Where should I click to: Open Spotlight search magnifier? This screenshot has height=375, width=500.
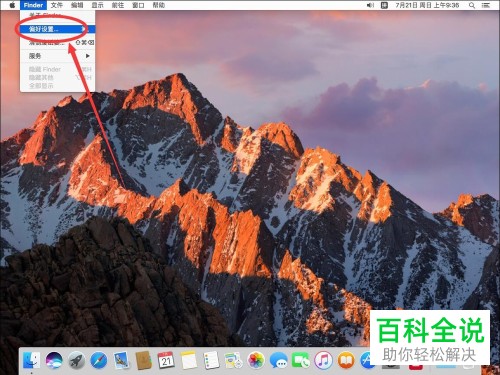[472, 5]
